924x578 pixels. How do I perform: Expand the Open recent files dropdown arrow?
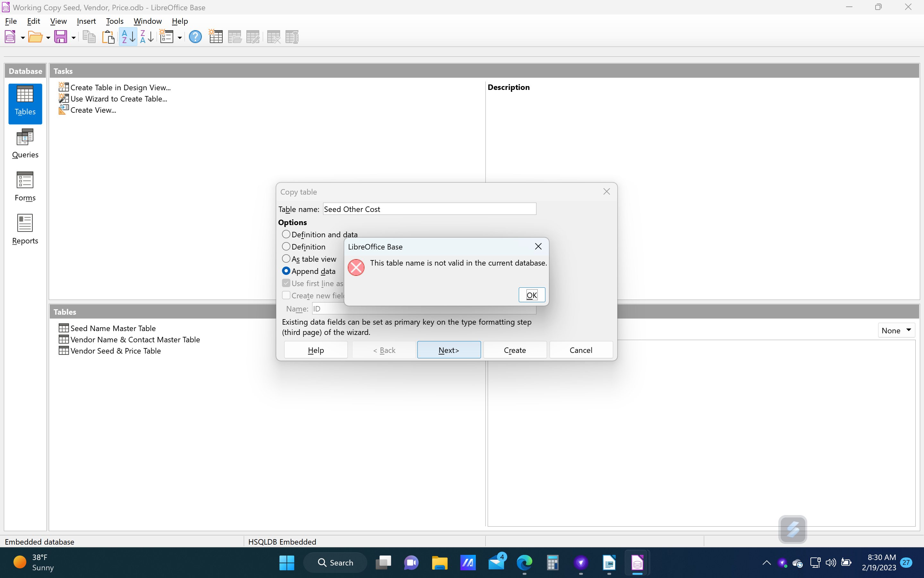(48, 38)
